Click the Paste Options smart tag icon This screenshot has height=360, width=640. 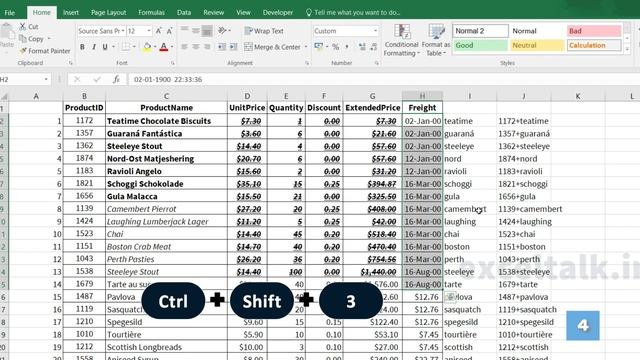[x=450, y=297]
